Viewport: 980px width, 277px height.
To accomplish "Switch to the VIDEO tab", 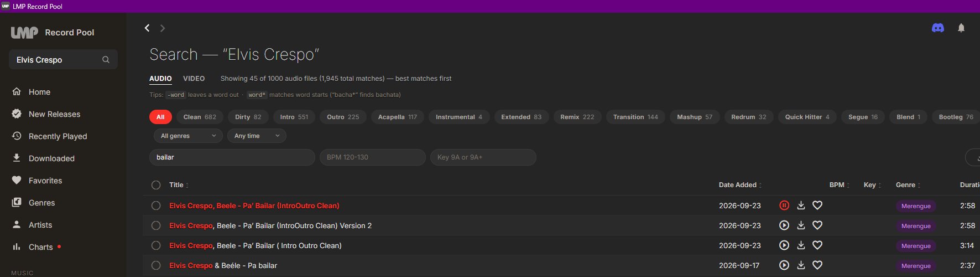I will pyautogui.click(x=194, y=79).
